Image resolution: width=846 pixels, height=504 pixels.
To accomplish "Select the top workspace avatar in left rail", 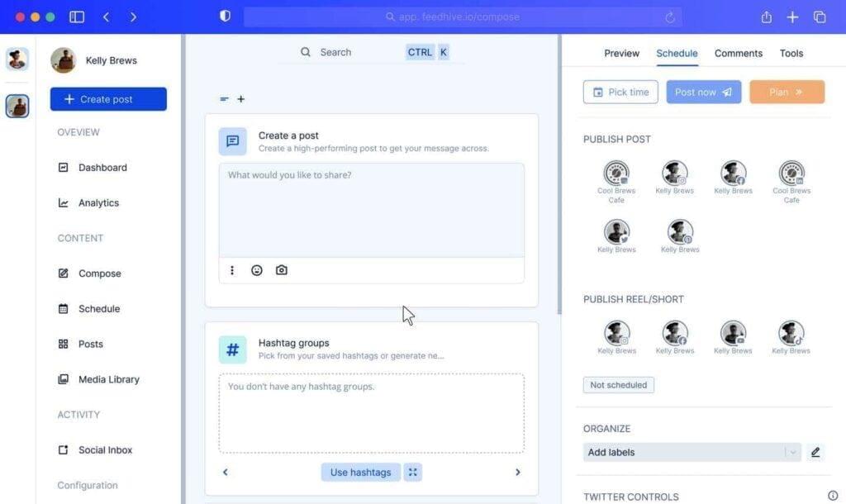I will point(17,59).
